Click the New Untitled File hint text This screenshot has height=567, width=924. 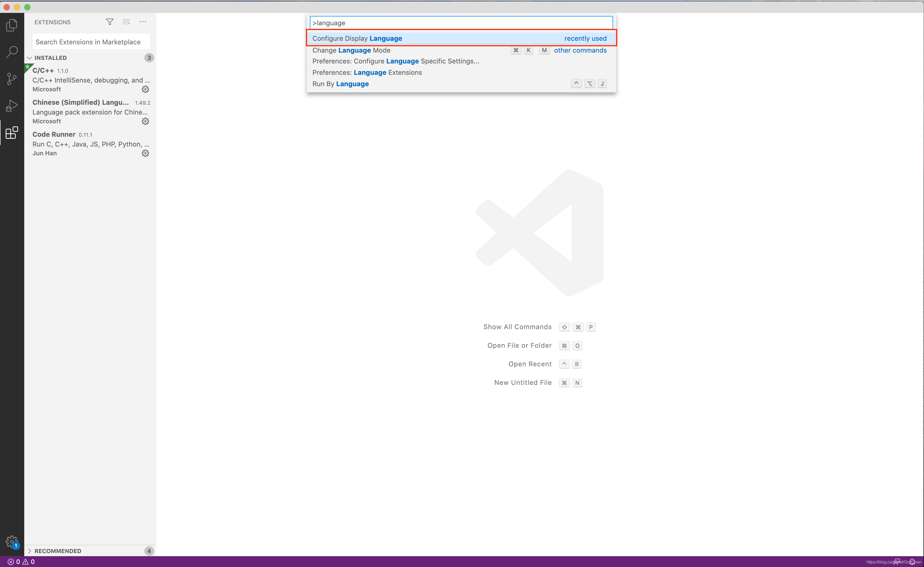(x=523, y=382)
